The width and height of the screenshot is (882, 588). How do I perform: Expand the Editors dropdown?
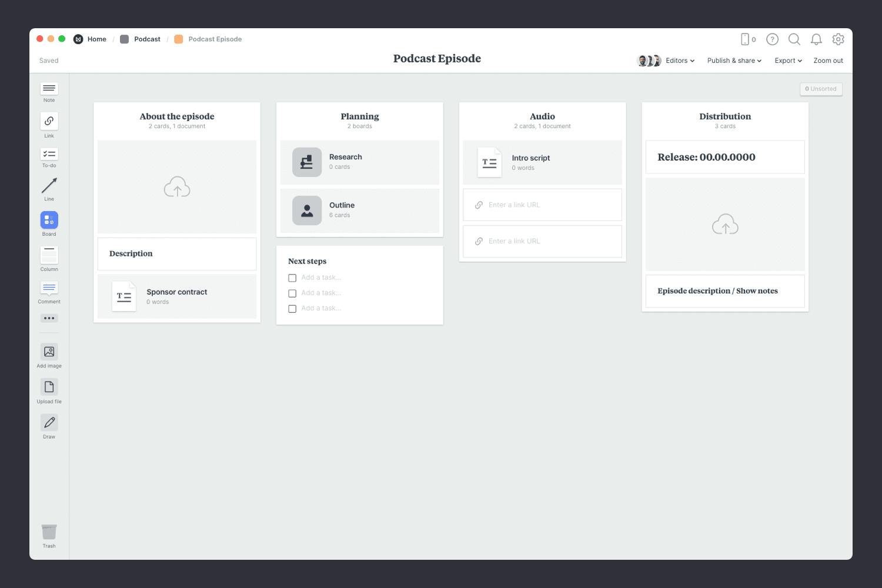coord(680,61)
